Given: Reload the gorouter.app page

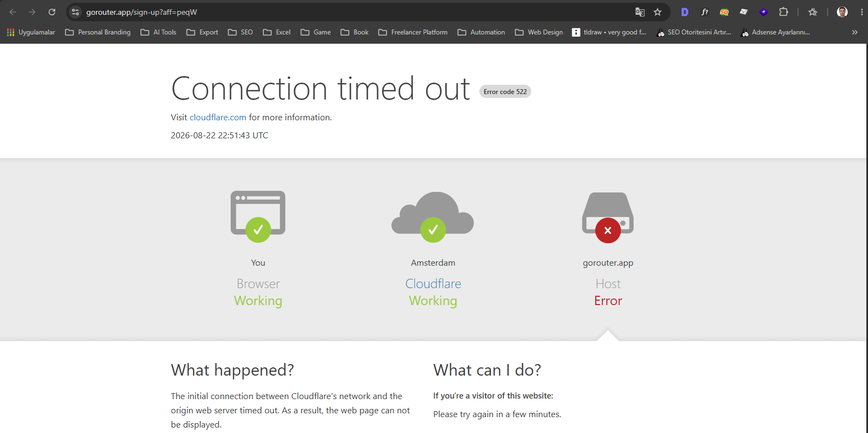Looking at the screenshot, I should coord(52,12).
